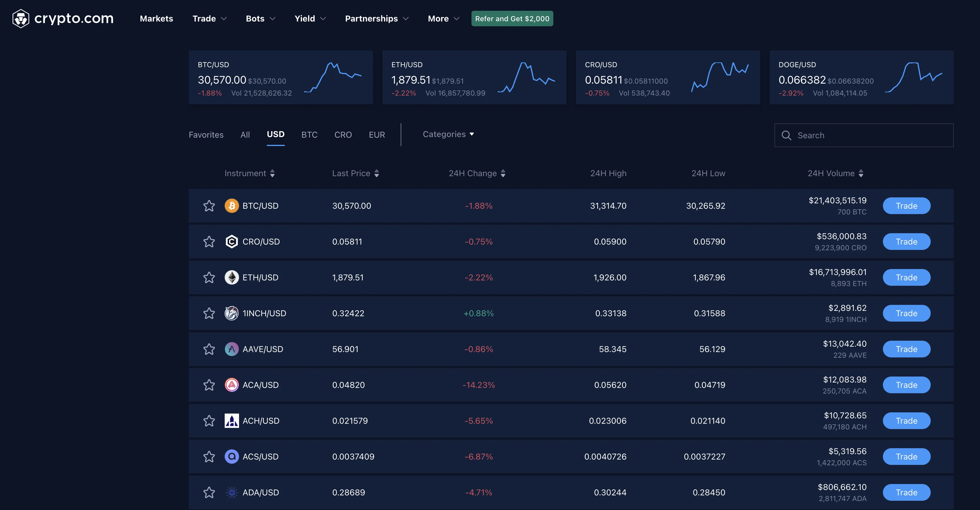Click the ACH coin icon
The width and height of the screenshot is (980, 510).
click(x=231, y=421)
